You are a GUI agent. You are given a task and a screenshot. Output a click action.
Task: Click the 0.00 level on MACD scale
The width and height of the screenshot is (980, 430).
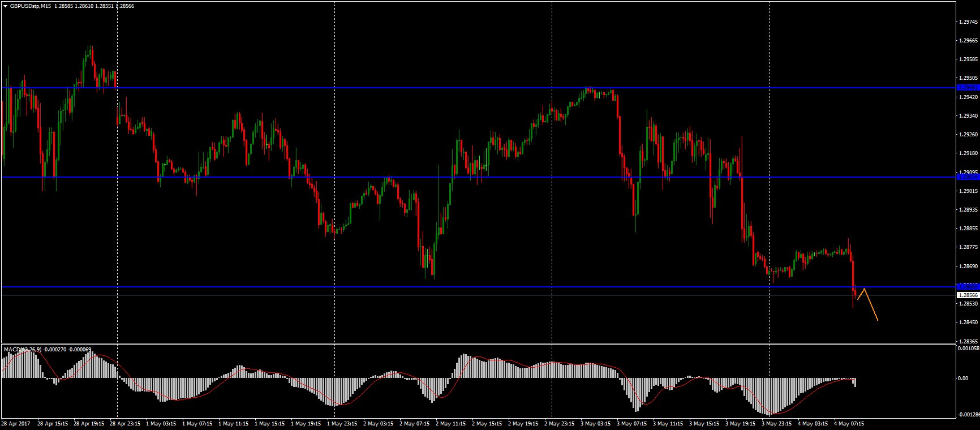[x=962, y=378]
